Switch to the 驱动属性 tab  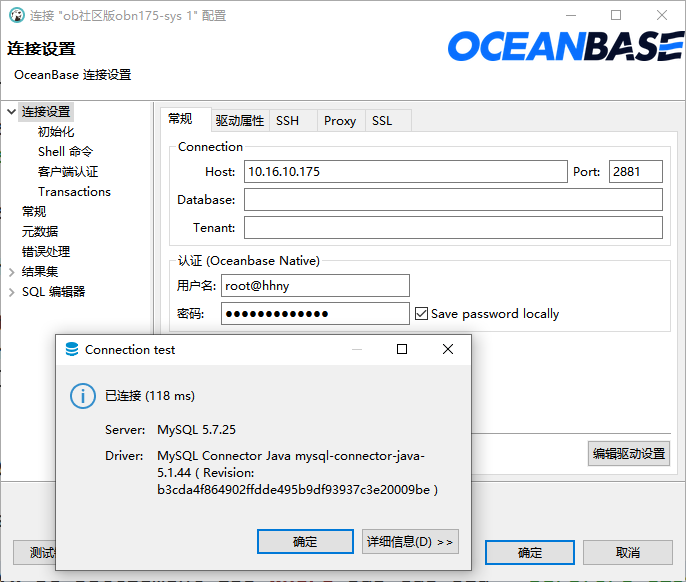point(240,121)
